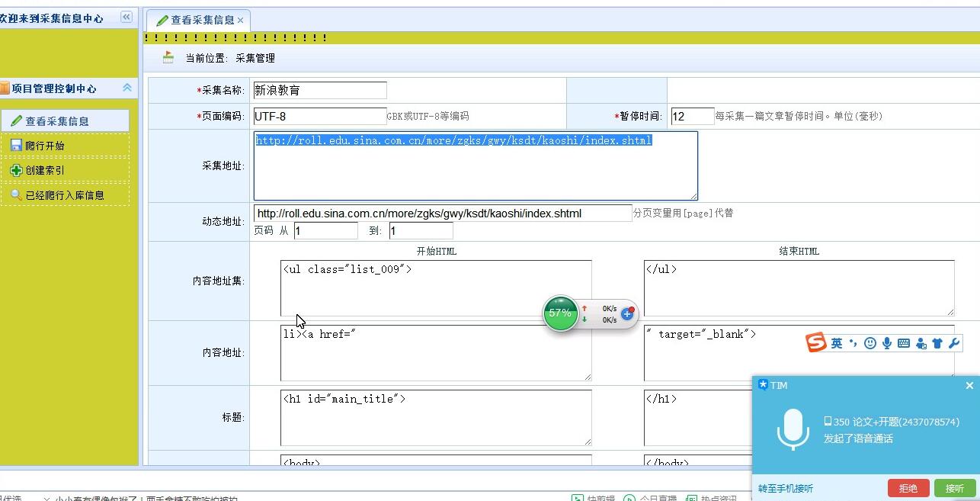Click the Sogou user account icon
The height and width of the screenshot is (501, 980).
click(921, 343)
